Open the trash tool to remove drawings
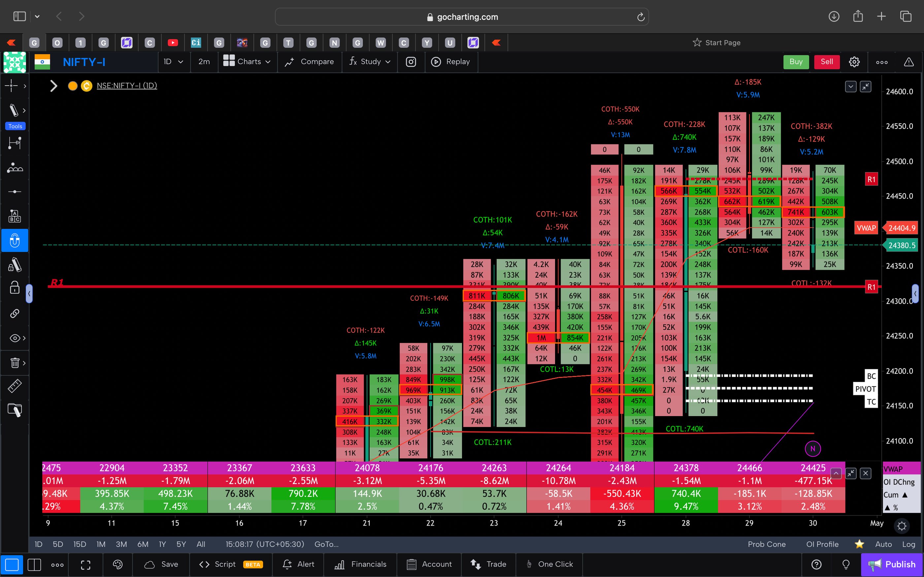 click(x=14, y=363)
